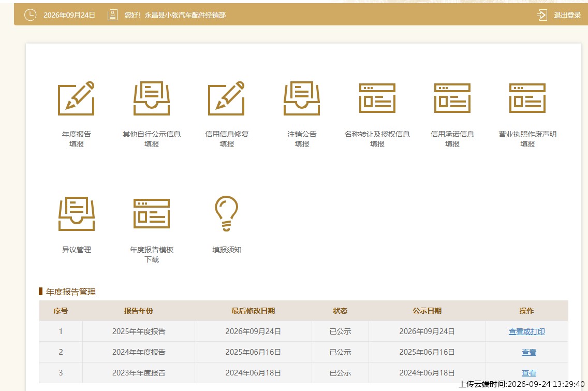Open the 信用信息修复填报 pencil icon
The width and height of the screenshot is (588, 391).
pos(226,98)
